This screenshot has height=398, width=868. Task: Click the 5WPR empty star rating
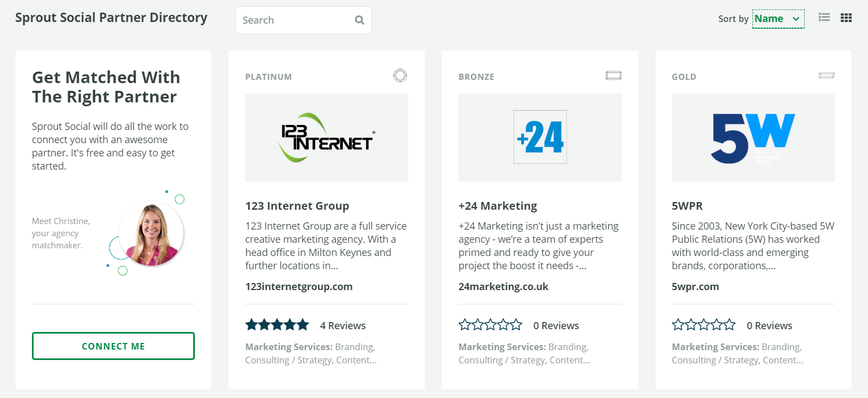click(703, 325)
